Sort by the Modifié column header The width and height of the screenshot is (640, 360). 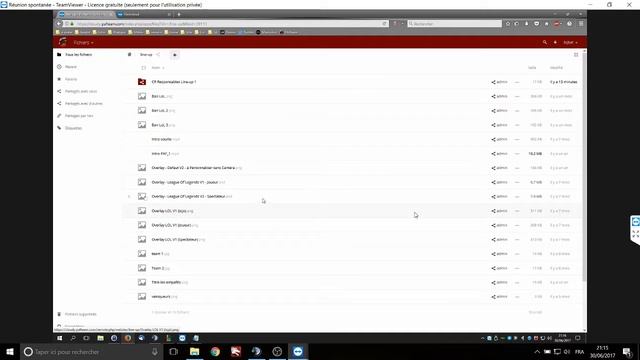[x=556, y=68]
